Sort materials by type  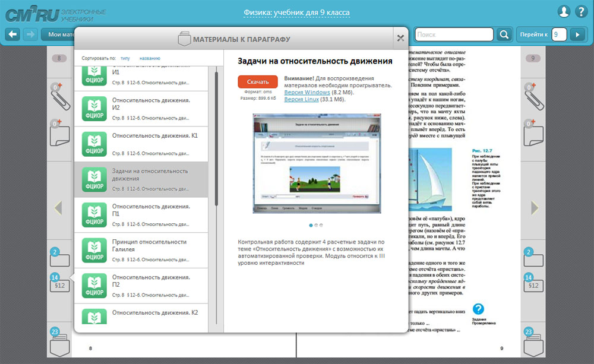coord(125,58)
